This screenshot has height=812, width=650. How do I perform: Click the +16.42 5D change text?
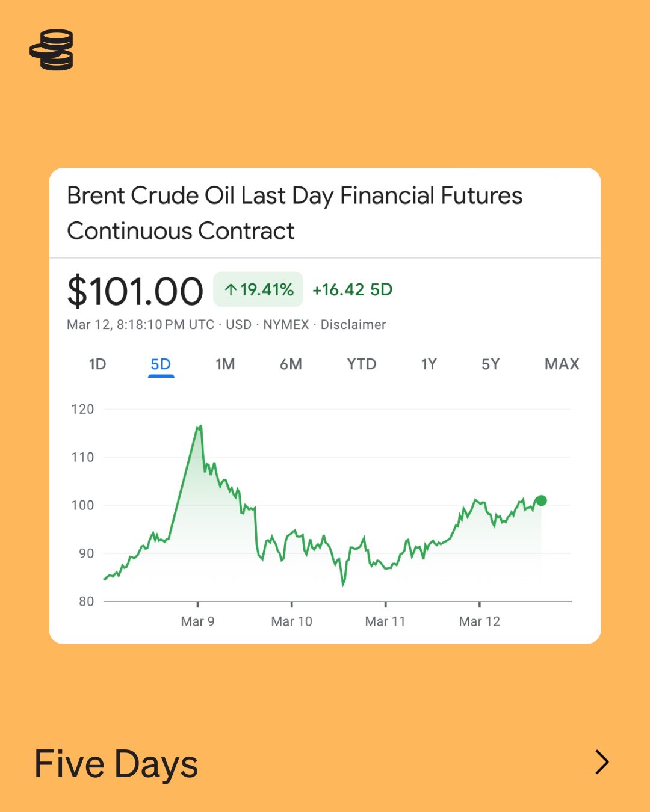point(352,290)
